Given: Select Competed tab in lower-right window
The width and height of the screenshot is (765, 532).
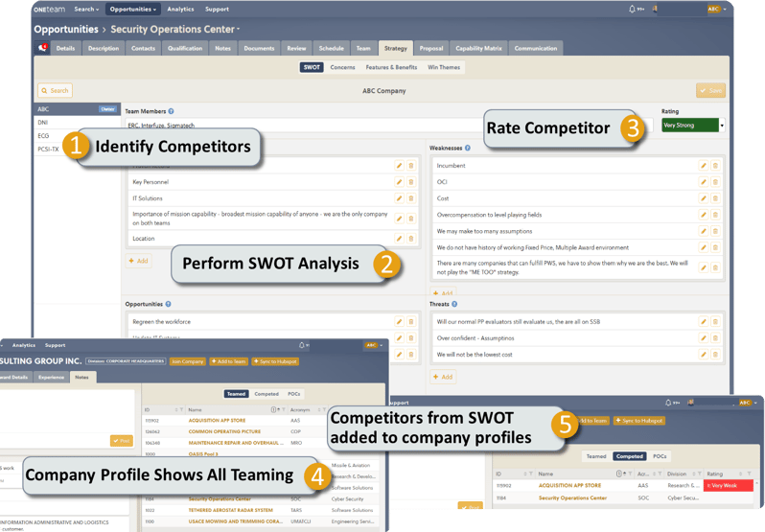Looking at the screenshot, I should [x=630, y=456].
